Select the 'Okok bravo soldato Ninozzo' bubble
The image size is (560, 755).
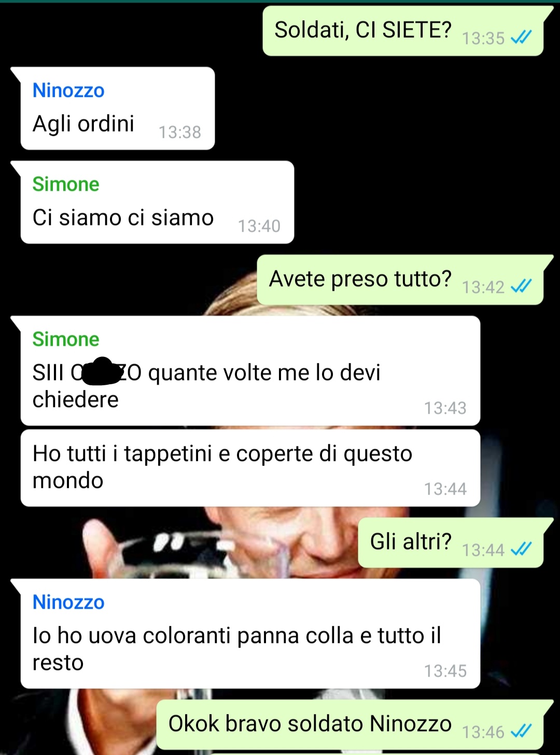coord(350,724)
